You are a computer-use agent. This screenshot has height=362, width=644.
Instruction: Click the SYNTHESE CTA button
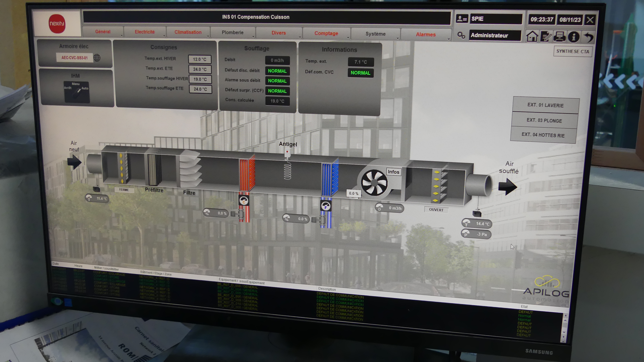[573, 52]
